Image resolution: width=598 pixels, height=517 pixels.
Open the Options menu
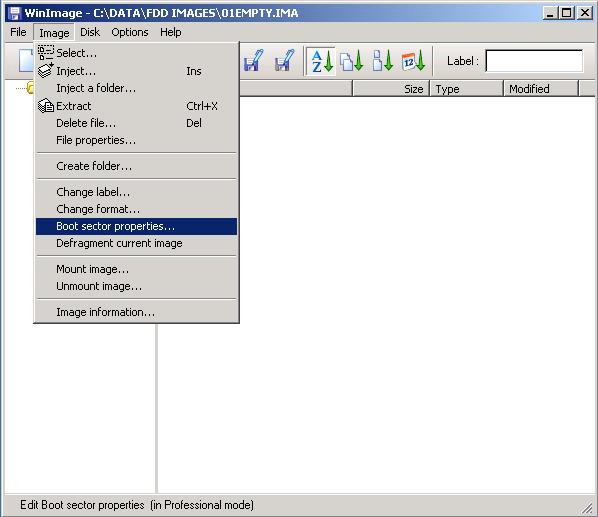[x=130, y=32]
